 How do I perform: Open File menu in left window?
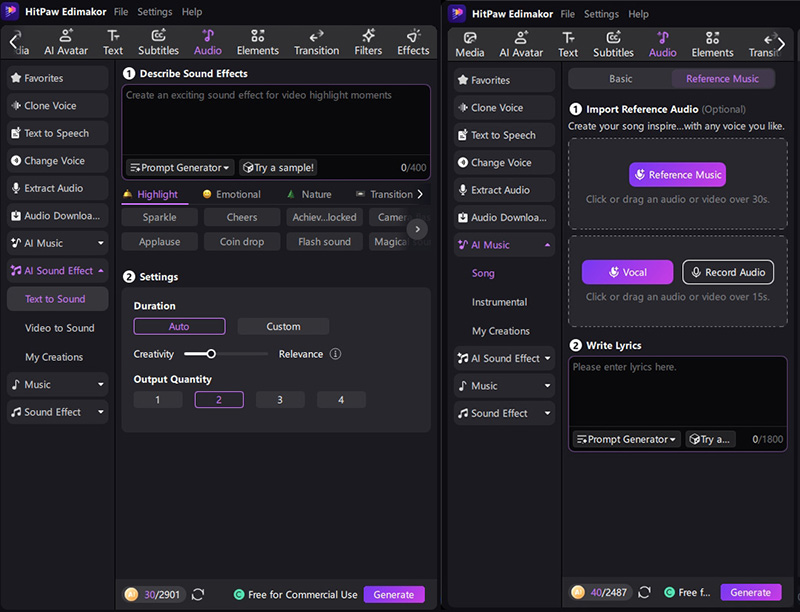[x=121, y=12]
